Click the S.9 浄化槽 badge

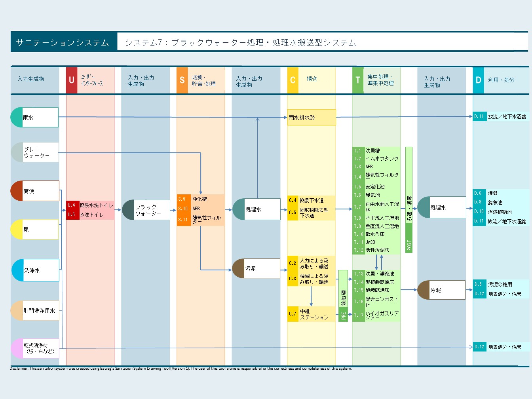(183, 199)
